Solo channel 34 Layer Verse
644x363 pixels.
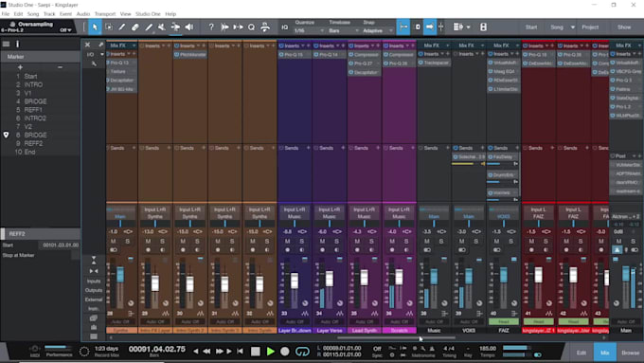point(337,242)
